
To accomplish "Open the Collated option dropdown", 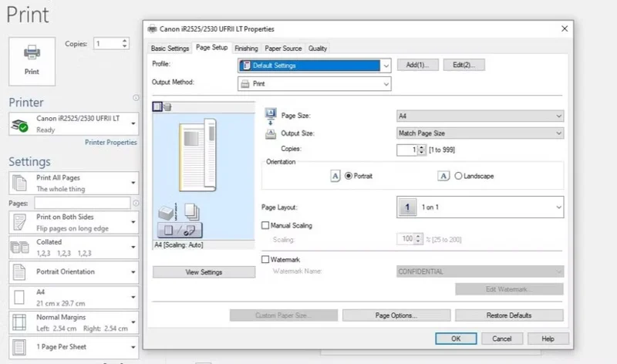I will click(73, 248).
